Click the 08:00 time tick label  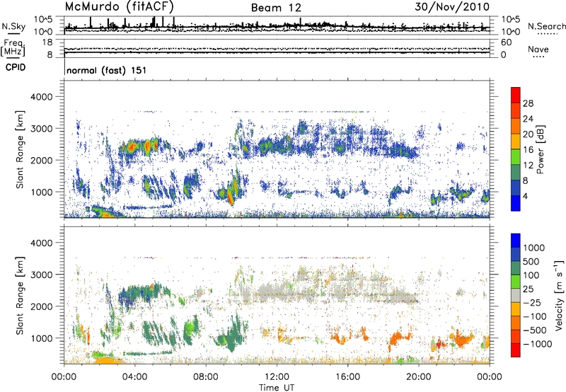pyautogui.click(x=206, y=377)
